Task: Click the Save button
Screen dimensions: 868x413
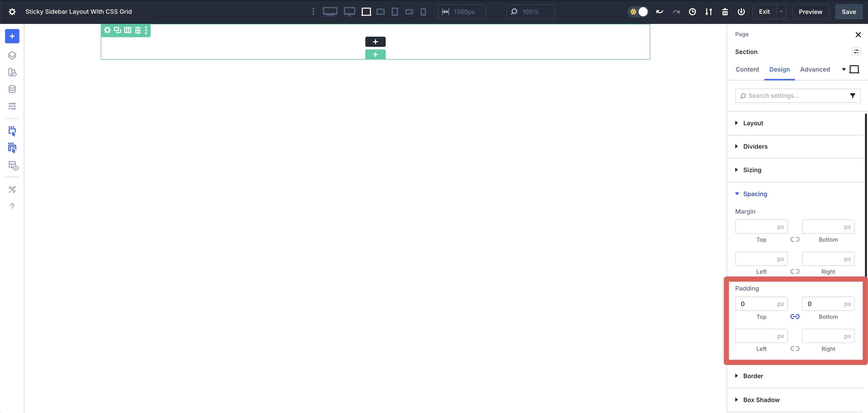Action: click(x=848, y=11)
